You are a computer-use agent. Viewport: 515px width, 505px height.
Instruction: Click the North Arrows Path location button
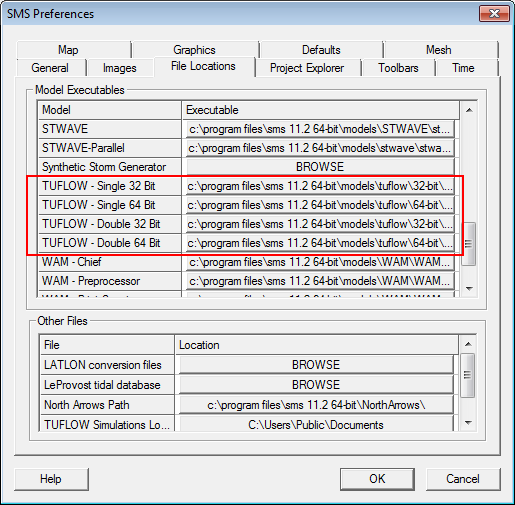(x=316, y=405)
